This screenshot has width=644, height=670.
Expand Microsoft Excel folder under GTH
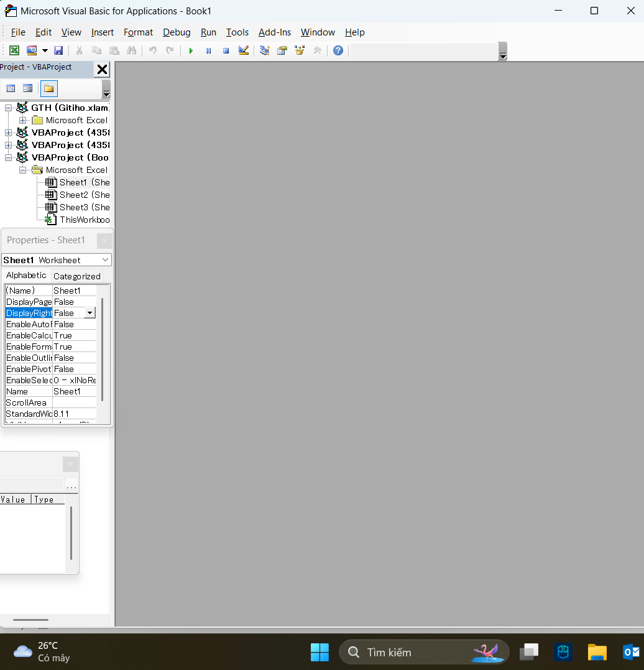[x=22, y=121]
